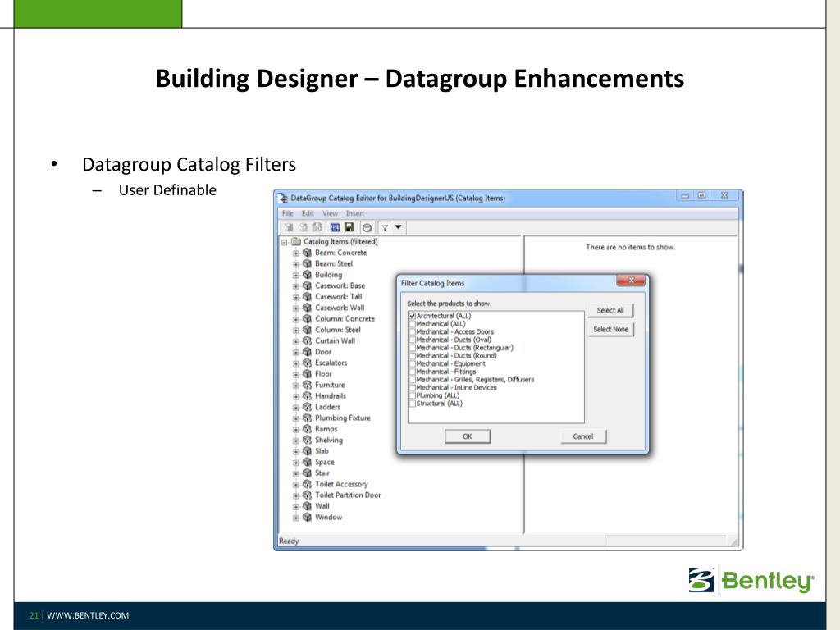Viewport: 840px width, 630px height.
Task: Click the cube icon beside Furniture
Action: click(x=307, y=385)
